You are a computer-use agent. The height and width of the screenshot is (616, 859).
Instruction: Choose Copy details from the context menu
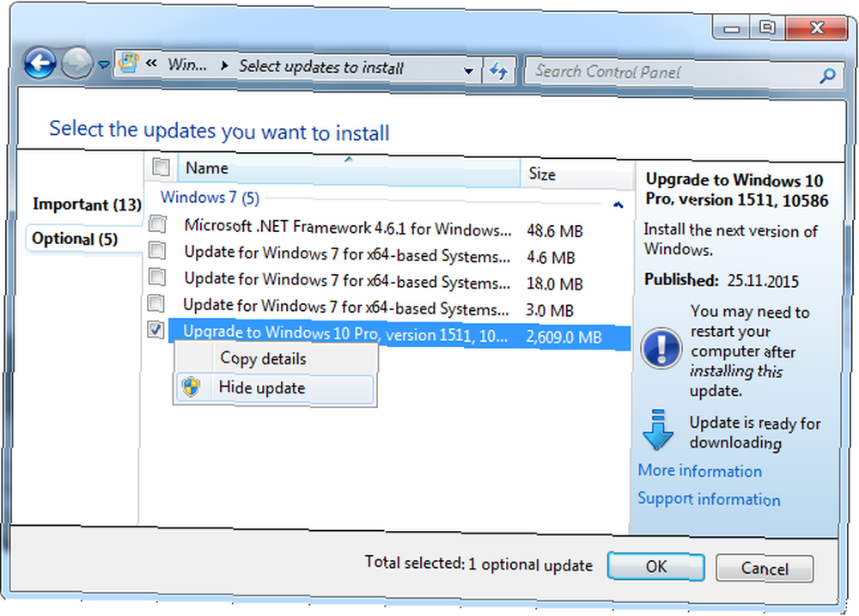[x=275, y=358]
